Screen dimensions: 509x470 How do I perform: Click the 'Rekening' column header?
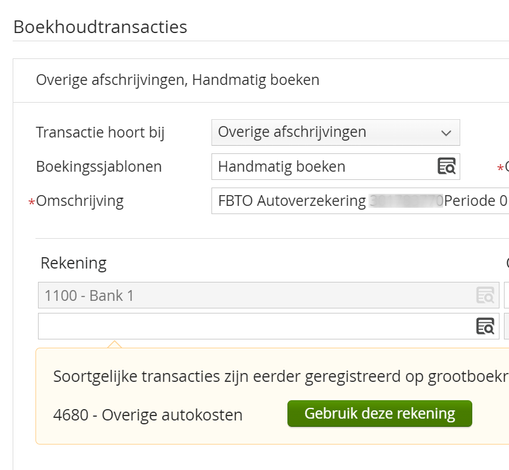pyautogui.click(x=73, y=263)
